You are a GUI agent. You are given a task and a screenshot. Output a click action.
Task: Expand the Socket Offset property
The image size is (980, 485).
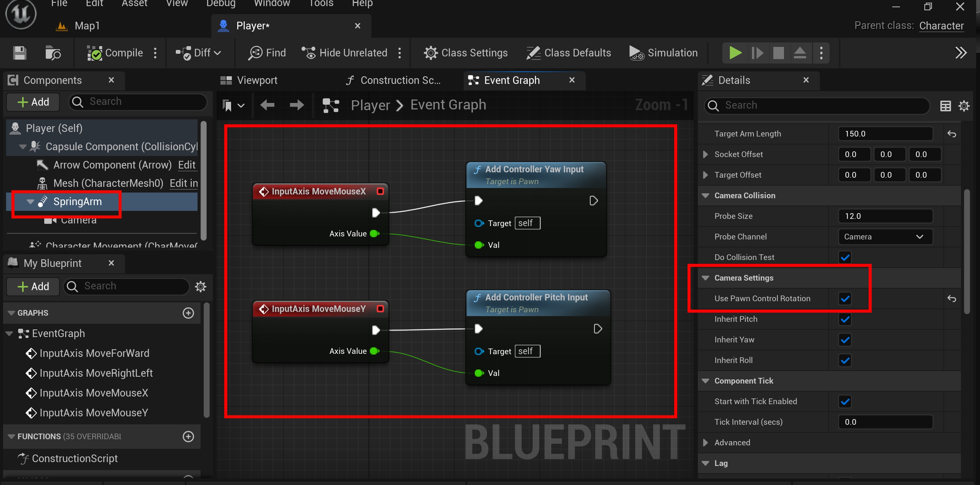(x=705, y=154)
